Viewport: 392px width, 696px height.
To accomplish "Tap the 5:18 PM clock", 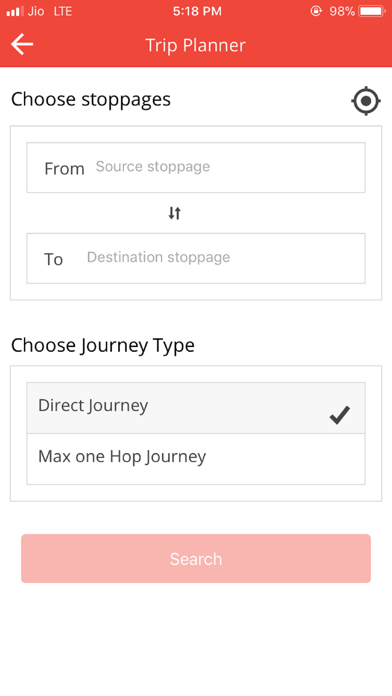I will [197, 12].
